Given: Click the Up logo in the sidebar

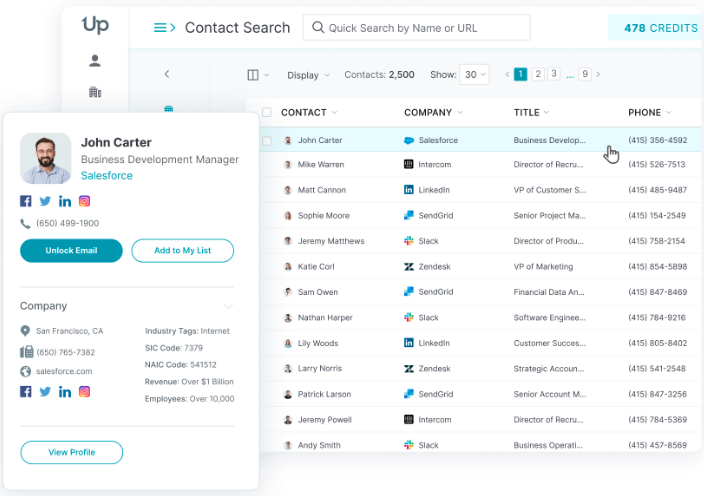Looking at the screenshot, I should click(95, 25).
